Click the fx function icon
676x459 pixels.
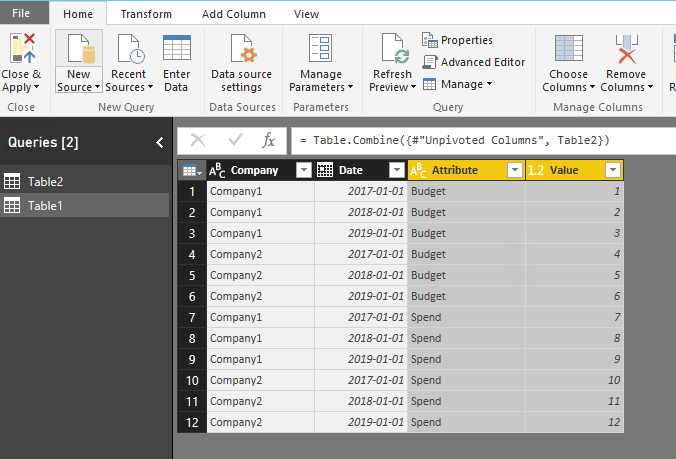(x=268, y=140)
